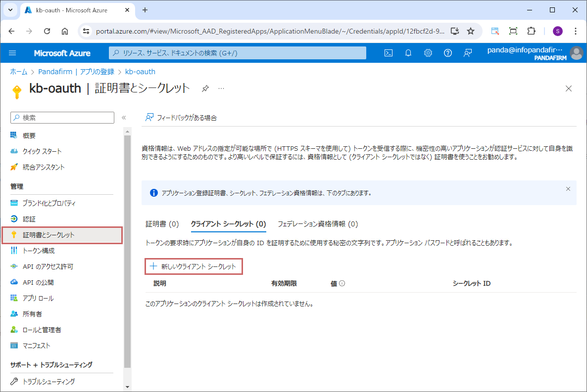
Task: Select トークン構成 menu item
Action: (38, 251)
